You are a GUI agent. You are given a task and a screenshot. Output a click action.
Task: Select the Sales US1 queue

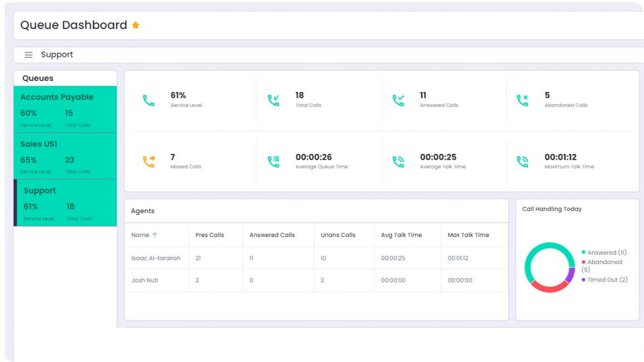[65, 156]
